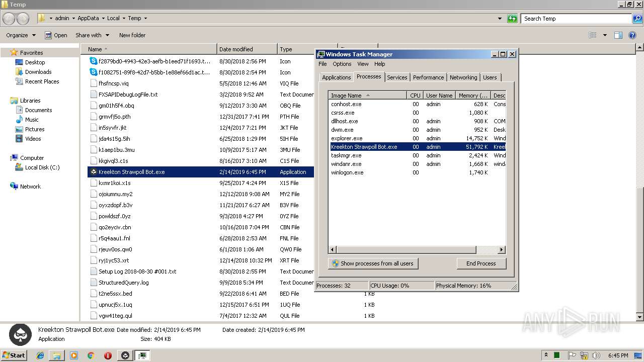Open Internet Explorer from the taskbar
Image resolution: width=644 pixels, height=362 pixels.
click(x=40, y=355)
